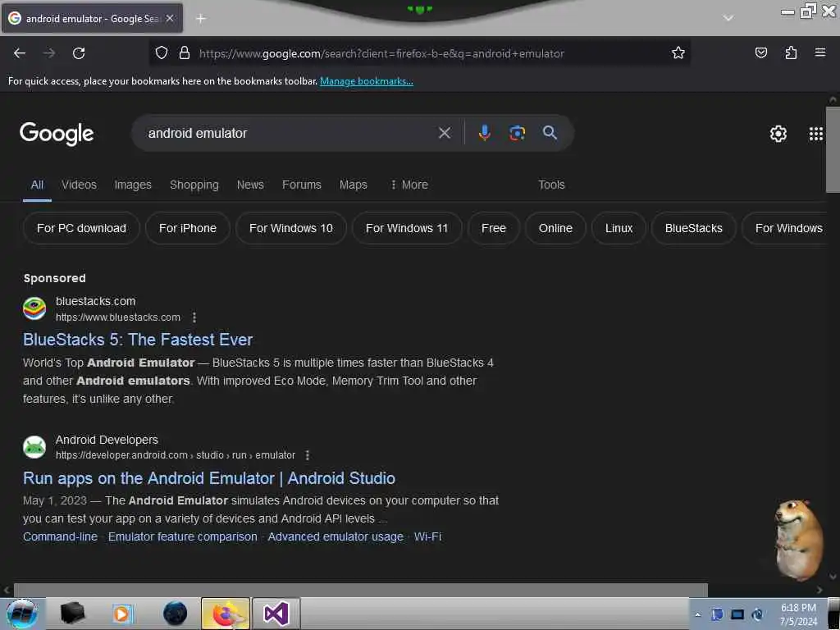Image resolution: width=840 pixels, height=630 pixels.
Task: Switch to the Maps tab
Action: coord(353,185)
